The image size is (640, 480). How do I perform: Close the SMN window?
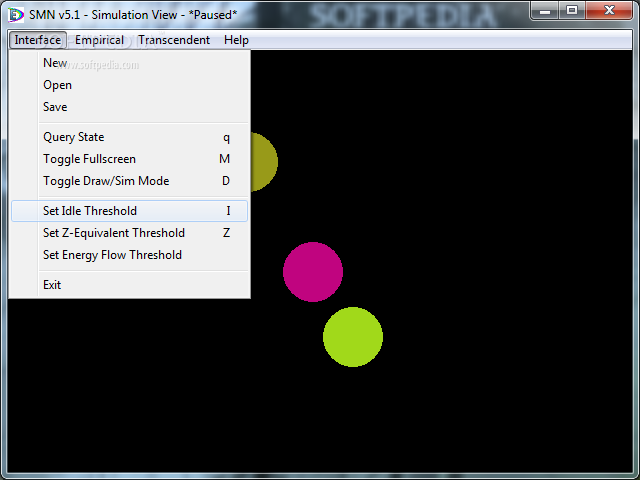[x=609, y=11]
